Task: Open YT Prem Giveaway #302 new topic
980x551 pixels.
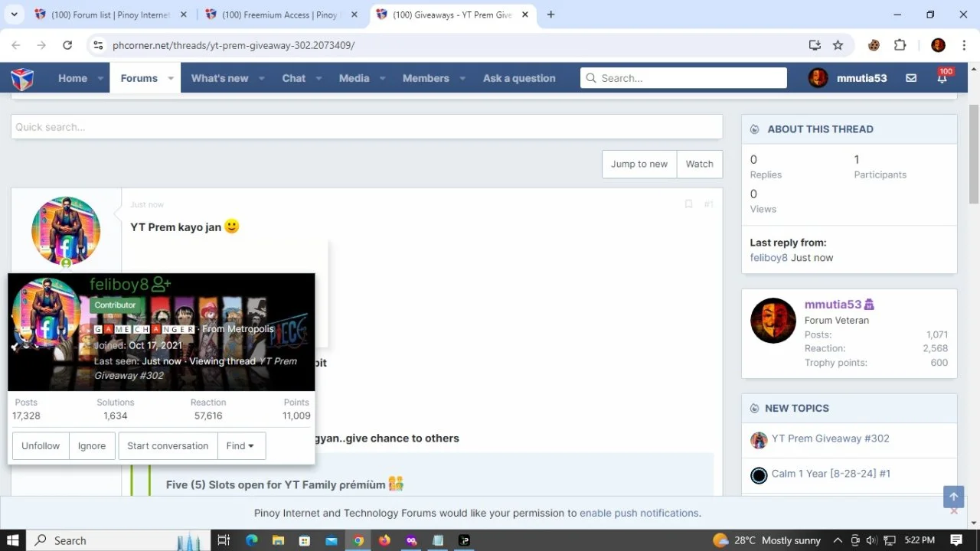Action: (830, 439)
